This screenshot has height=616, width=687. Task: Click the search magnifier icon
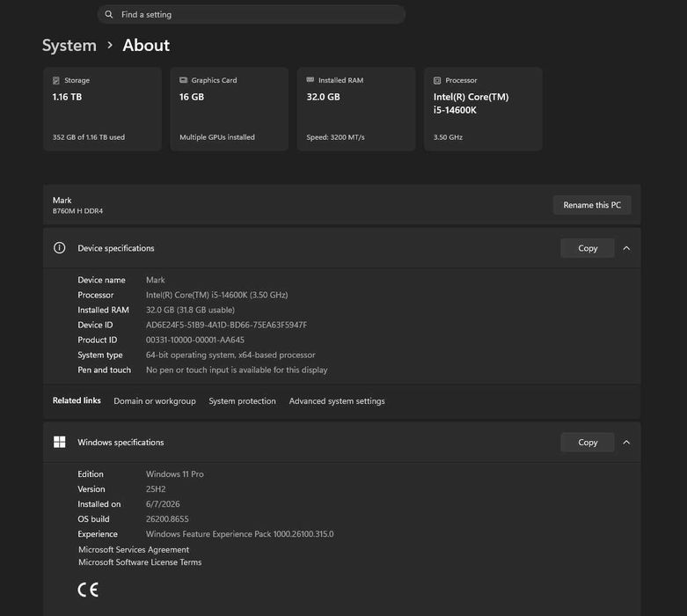tap(109, 14)
